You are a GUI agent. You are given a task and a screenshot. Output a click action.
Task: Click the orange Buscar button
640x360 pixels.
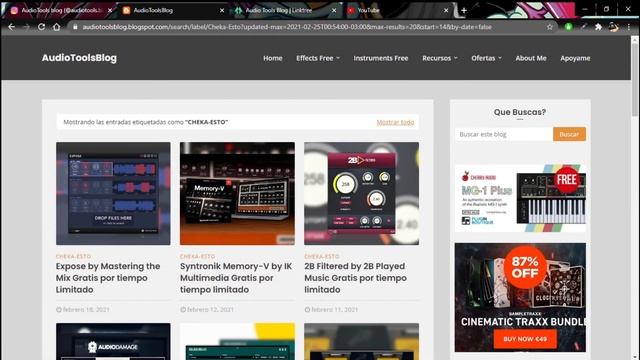click(569, 134)
